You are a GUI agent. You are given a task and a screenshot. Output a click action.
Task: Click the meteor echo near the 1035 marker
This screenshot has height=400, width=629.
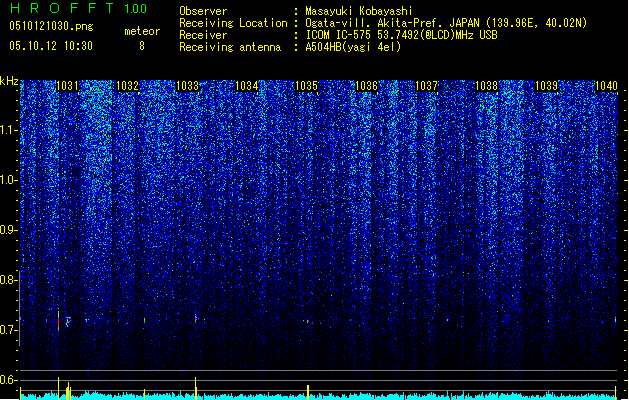pos(308,321)
